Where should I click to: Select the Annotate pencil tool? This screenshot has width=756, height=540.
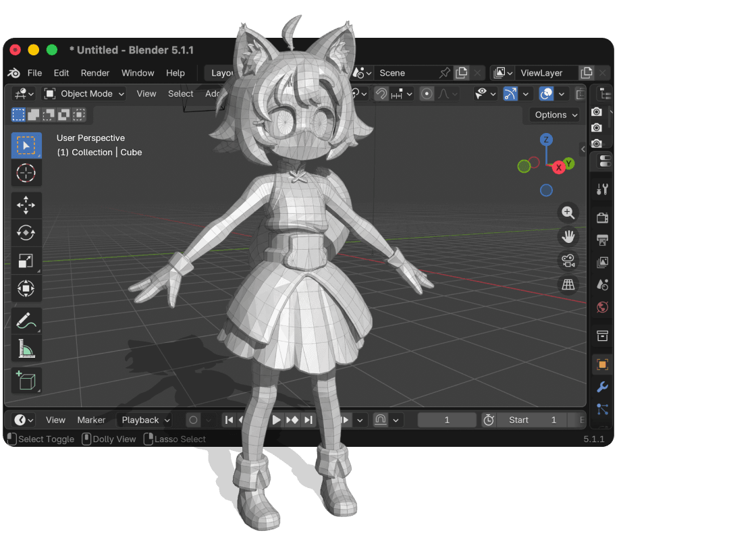[26, 321]
